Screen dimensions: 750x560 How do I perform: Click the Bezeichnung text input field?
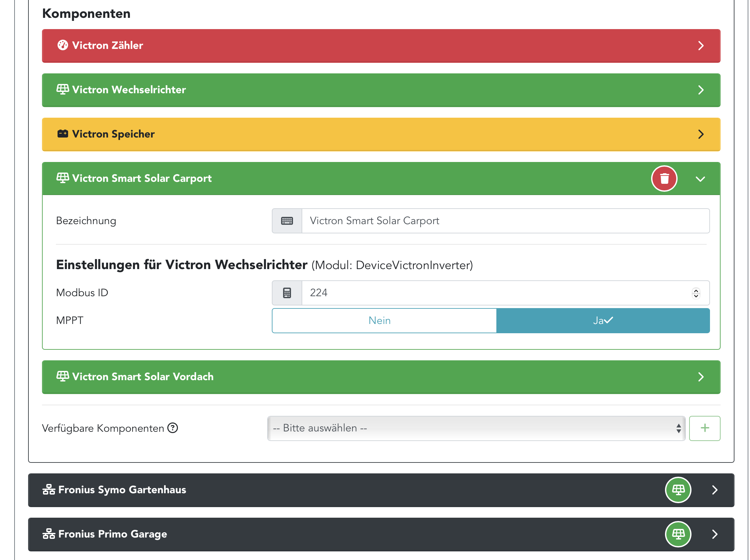(505, 221)
